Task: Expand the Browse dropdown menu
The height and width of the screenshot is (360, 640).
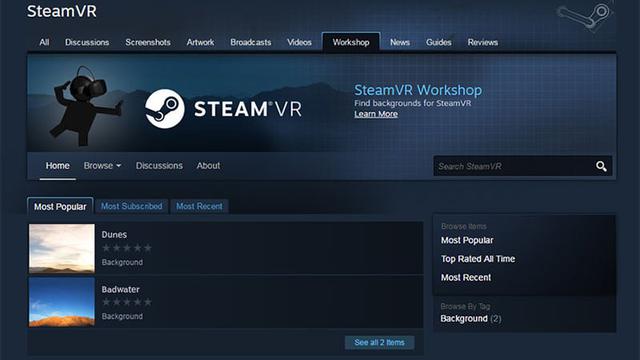Action: (x=102, y=166)
